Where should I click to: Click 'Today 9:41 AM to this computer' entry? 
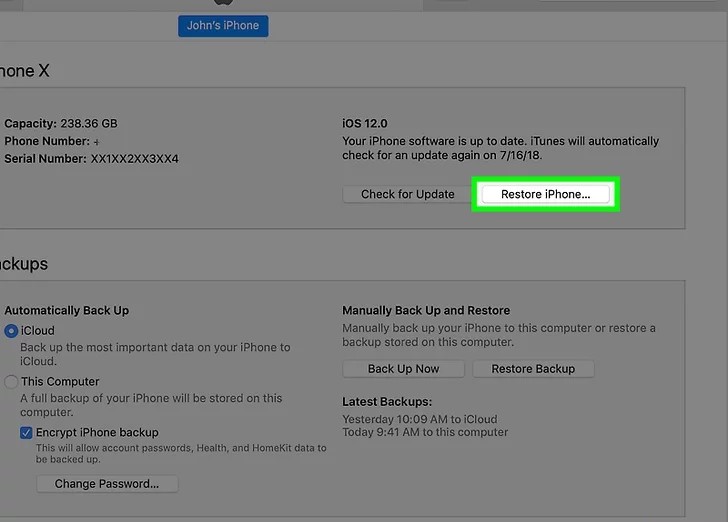pyautogui.click(x=425, y=432)
